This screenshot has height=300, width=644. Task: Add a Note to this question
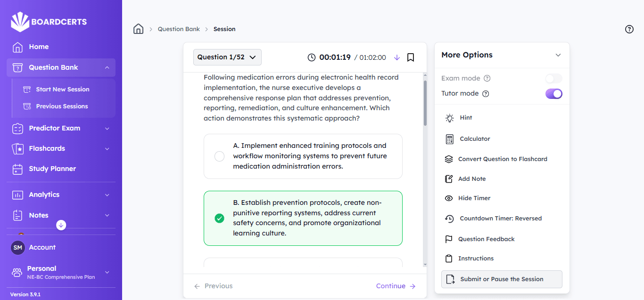click(x=471, y=179)
